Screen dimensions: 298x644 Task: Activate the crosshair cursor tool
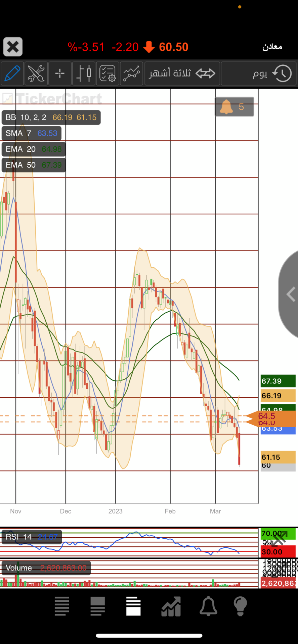click(60, 73)
